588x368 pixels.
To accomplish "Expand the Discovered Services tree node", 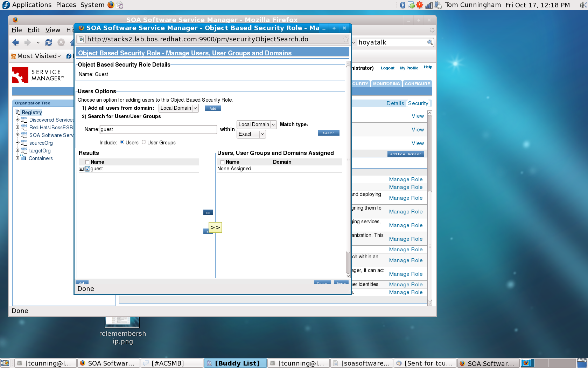I will pyautogui.click(x=17, y=120).
